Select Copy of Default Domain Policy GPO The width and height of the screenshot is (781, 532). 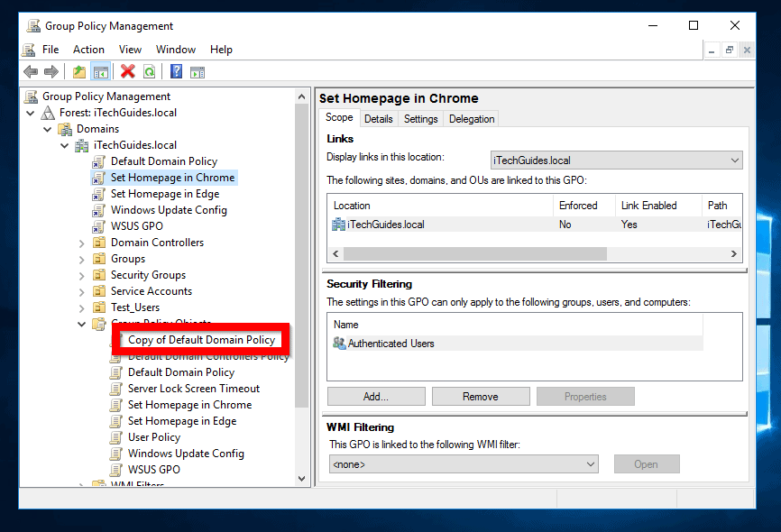[201, 340]
